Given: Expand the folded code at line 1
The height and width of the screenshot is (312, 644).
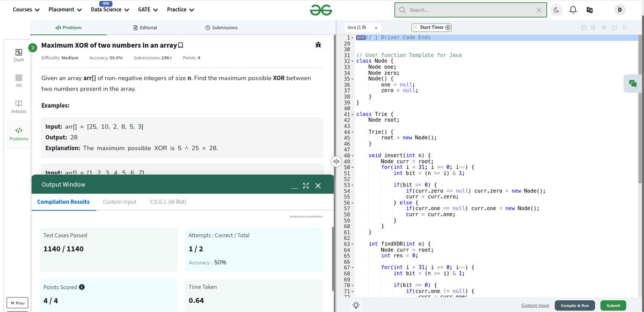Looking at the screenshot, I should pos(352,38).
